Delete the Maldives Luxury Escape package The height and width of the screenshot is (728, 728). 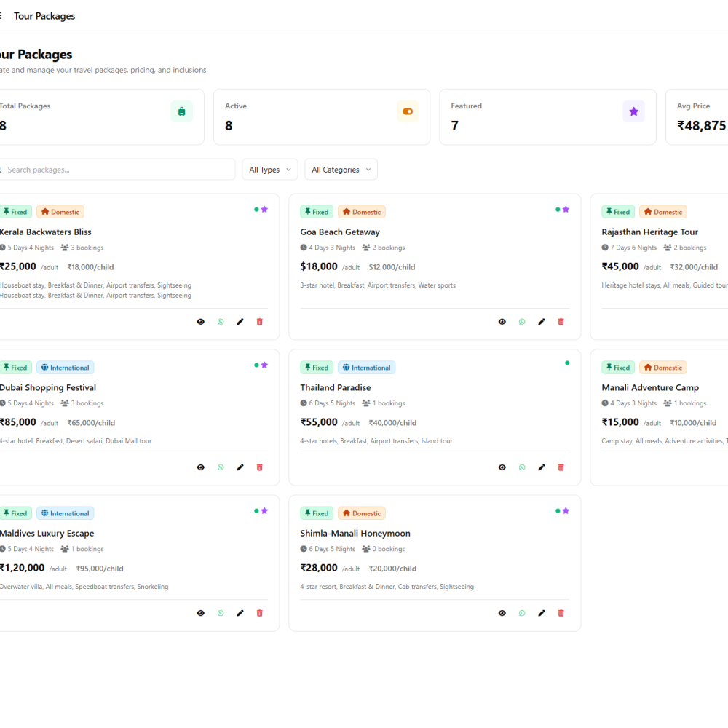pos(260,613)
